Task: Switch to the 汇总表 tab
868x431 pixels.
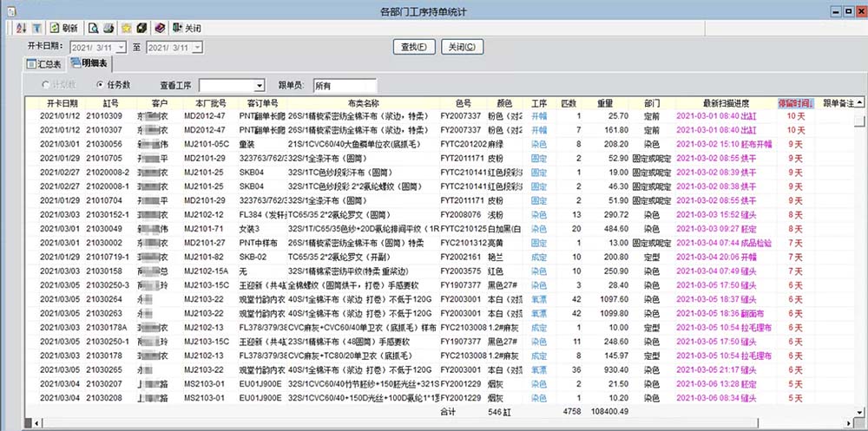Action: point(43,65)
